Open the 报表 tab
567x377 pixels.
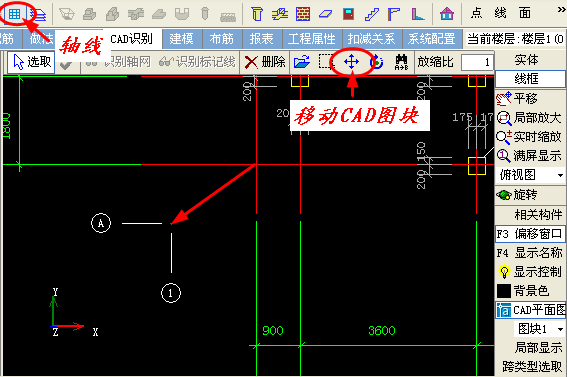pos(261,39)
